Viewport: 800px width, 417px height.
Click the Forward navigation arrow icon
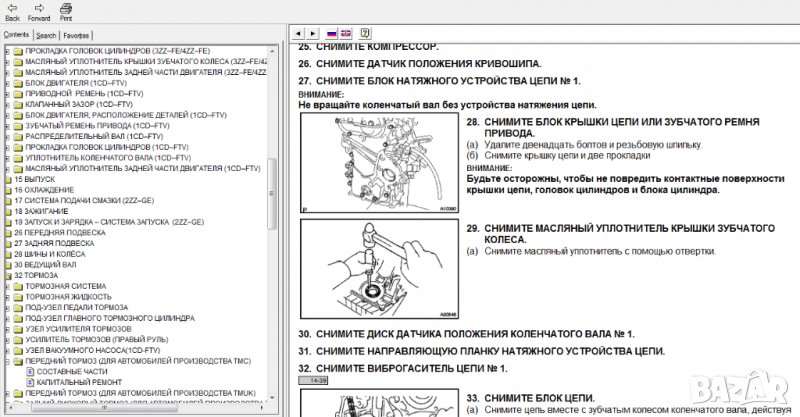pyautogui.click(x=39, y=7)
